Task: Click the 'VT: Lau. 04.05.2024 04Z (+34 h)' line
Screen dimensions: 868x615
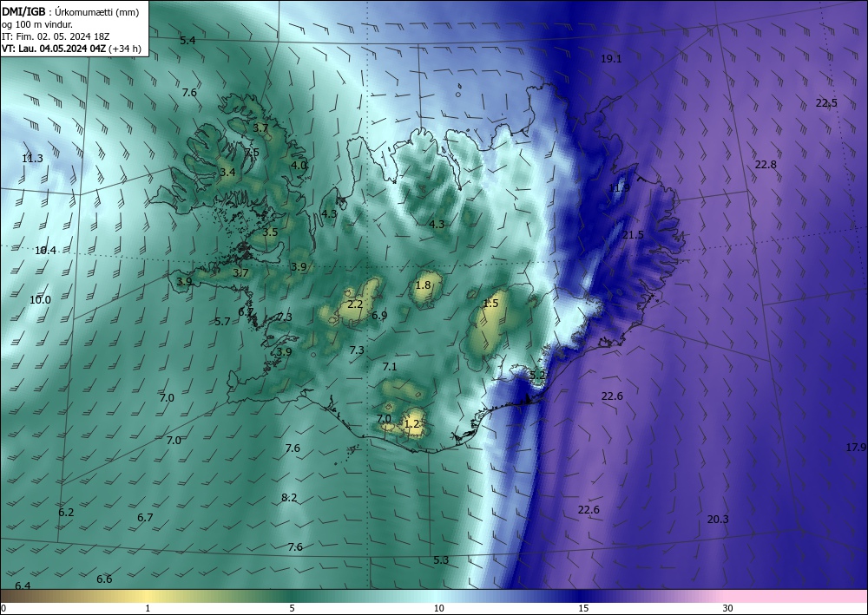Action: coord(71,49)
